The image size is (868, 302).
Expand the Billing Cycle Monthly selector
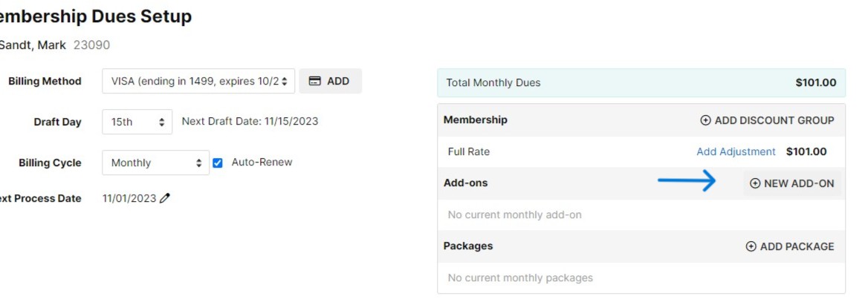coord(155,163)
